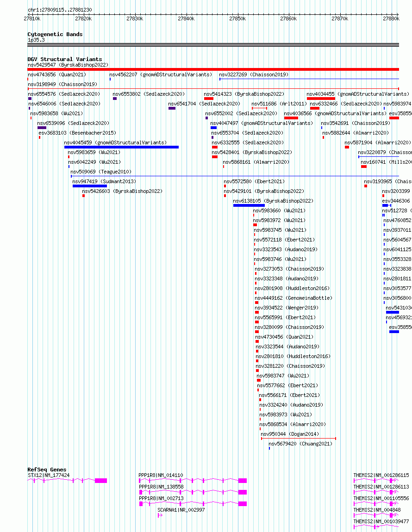Open variant nsv4743656 (Quan2021)
Viewport: 412px width, 532px height.
(x=57, y=74)
